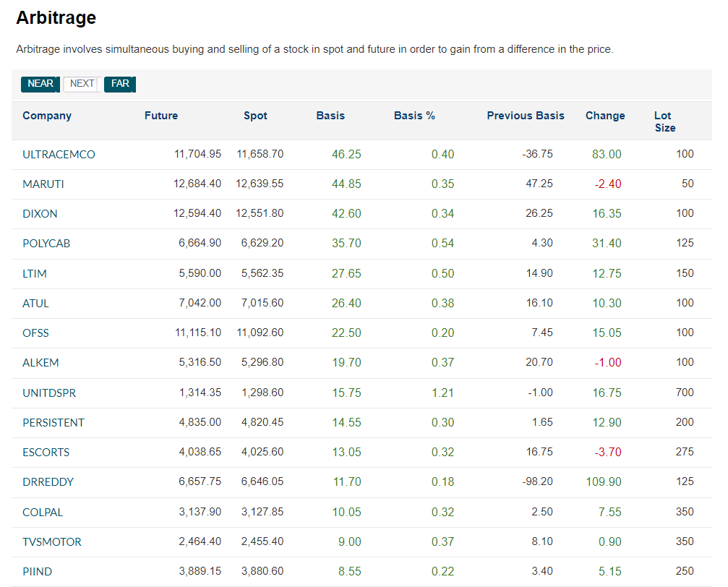This screenshot has height=587, width=728.
Task: Open the ESCORTS company link
Action: pyautogui.click(x=46, y=453)
